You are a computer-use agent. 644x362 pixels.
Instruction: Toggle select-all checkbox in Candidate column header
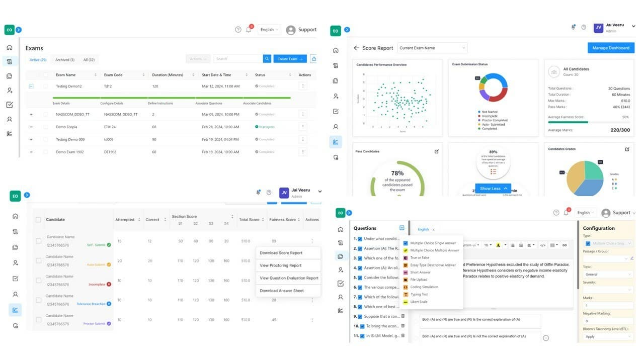tap(38, 220)
